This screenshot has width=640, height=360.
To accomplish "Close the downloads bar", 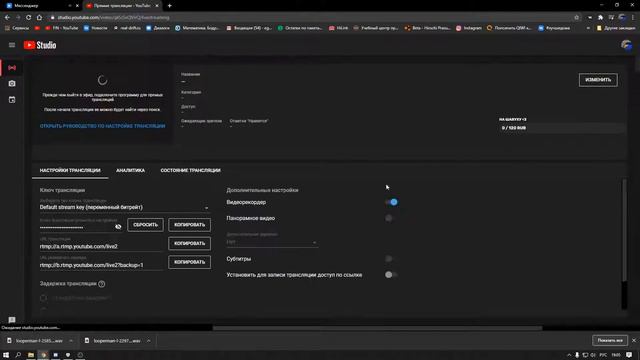I will 634,340.
